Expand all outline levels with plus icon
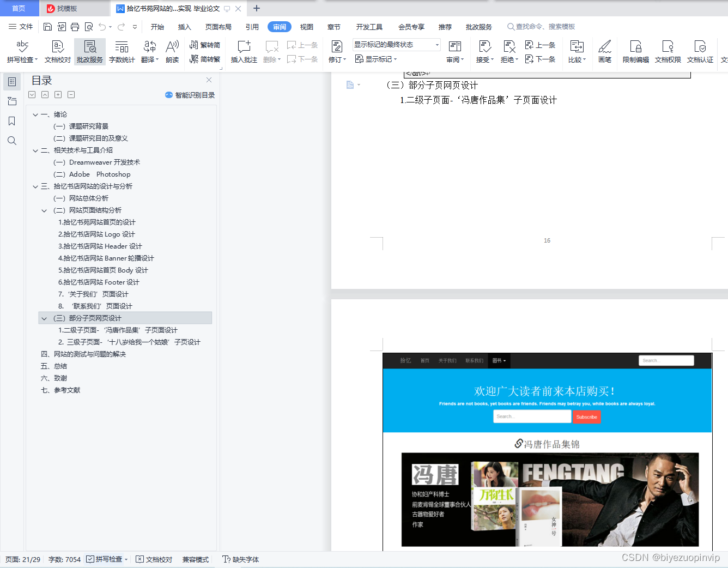Viewport: 728px width, 568px height. (x=58, y=94)
